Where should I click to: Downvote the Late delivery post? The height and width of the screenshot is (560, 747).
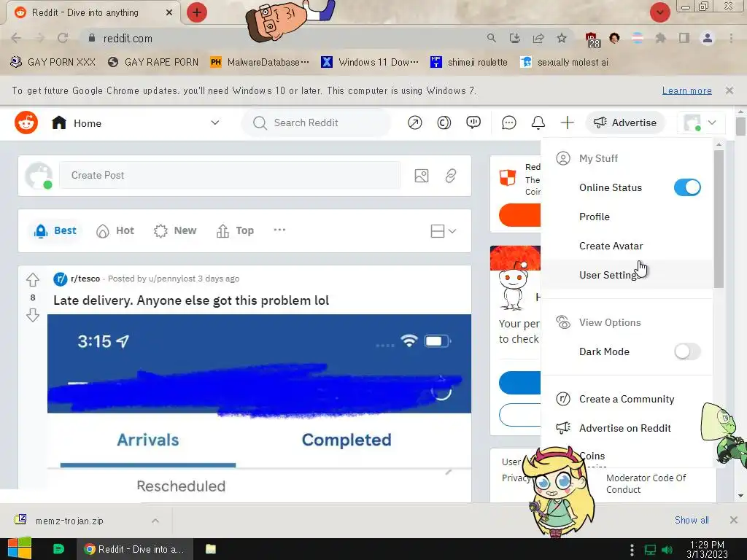click(32, 315)
